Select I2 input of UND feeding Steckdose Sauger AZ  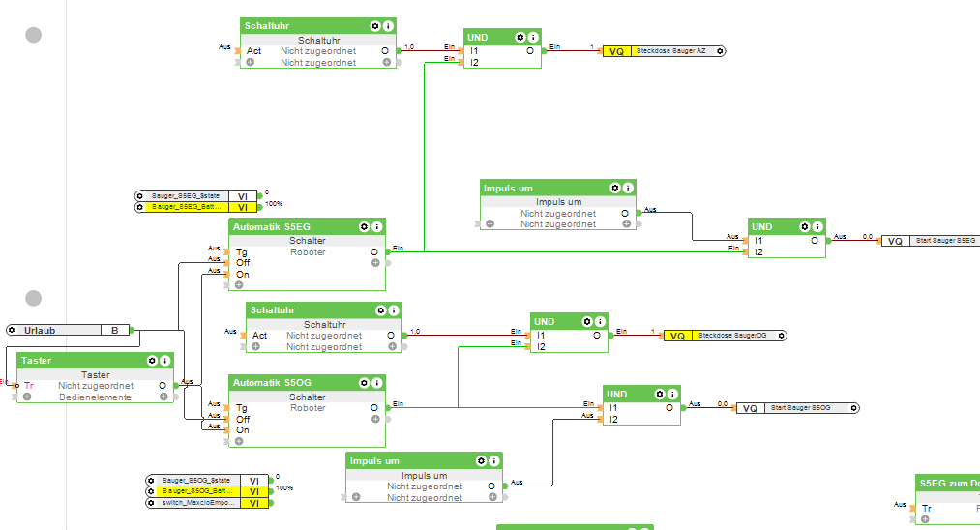tap(474, 63)
